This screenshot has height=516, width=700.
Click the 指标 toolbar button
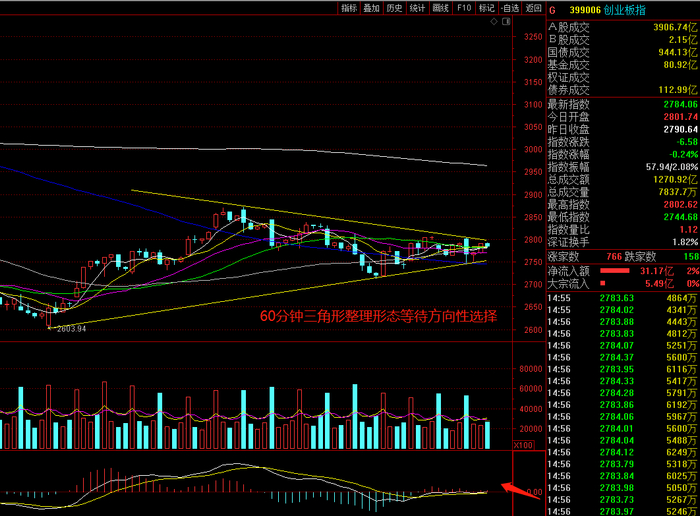(349, 8)
